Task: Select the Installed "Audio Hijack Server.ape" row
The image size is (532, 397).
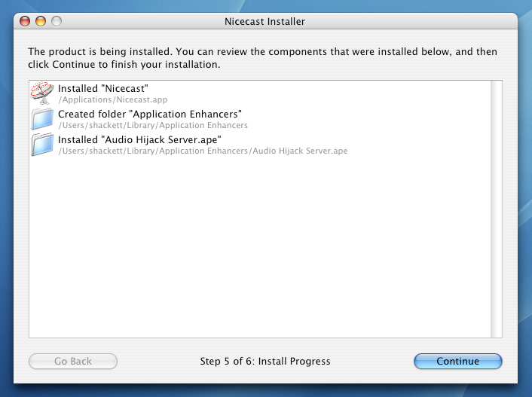Action: [x=260, y=145]
